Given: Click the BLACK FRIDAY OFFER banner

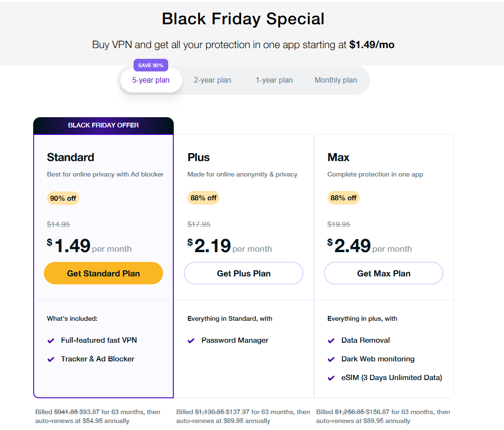Looking at the screenshot, I should (x=103, y=126).
